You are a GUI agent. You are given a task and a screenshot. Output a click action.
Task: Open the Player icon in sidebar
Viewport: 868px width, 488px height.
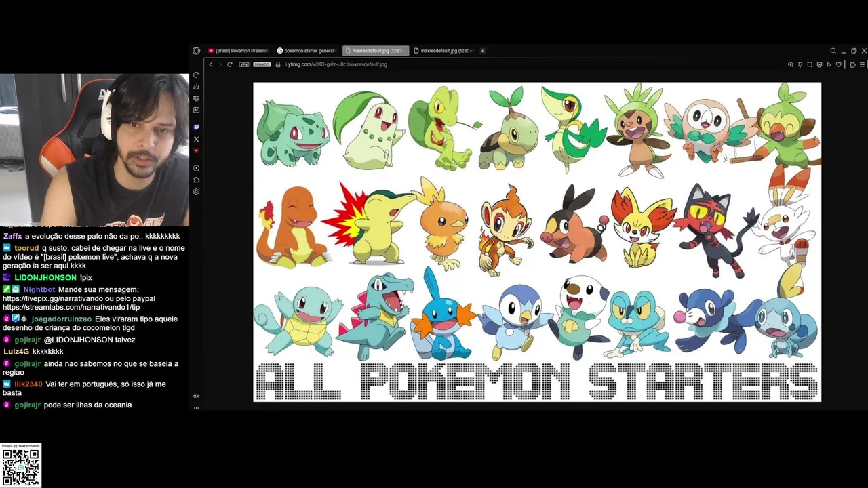(x=196, y=168)
